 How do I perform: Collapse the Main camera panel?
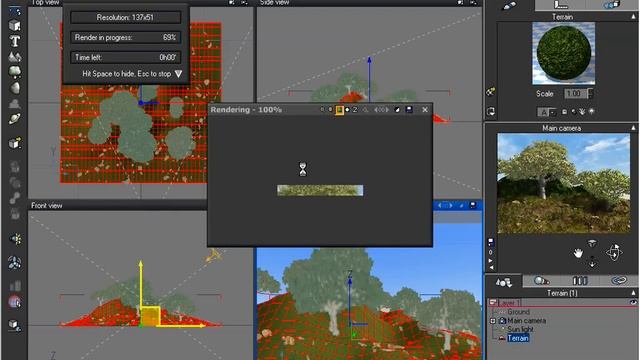(633, 128)
